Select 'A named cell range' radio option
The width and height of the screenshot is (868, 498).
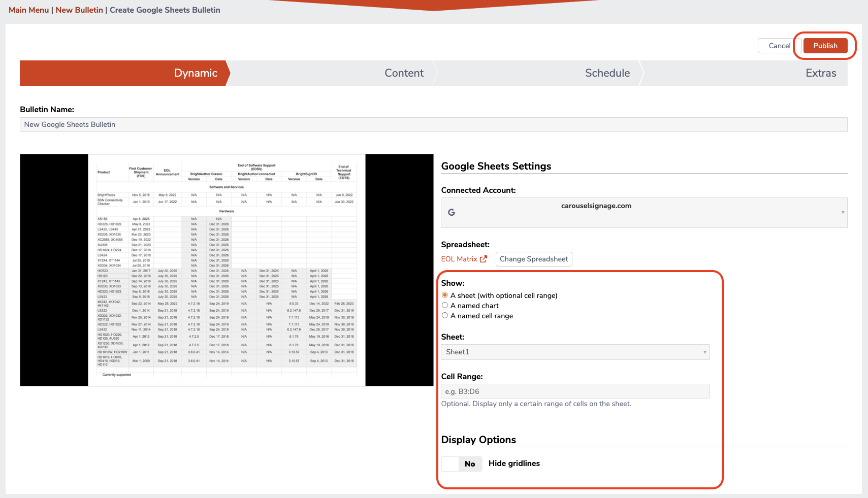point(445,315)
